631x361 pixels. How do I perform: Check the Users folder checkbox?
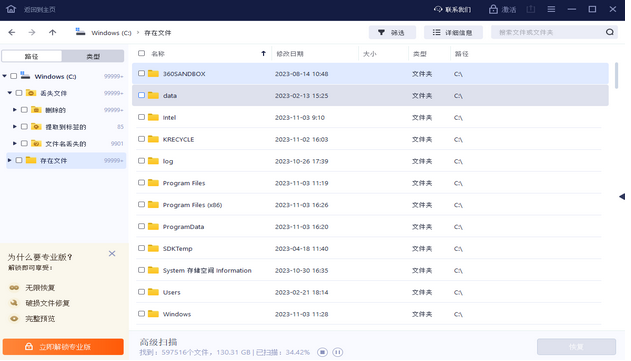click(141, 292)
